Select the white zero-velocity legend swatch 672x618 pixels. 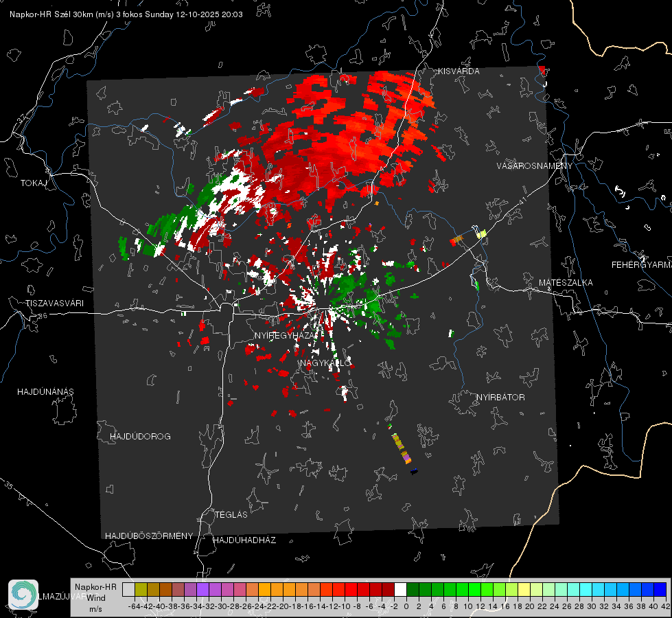[x=400, y=589]
